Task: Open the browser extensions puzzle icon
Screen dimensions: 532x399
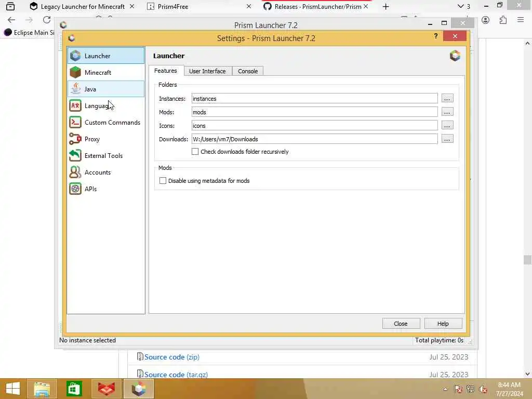Action: pos(503,20)
